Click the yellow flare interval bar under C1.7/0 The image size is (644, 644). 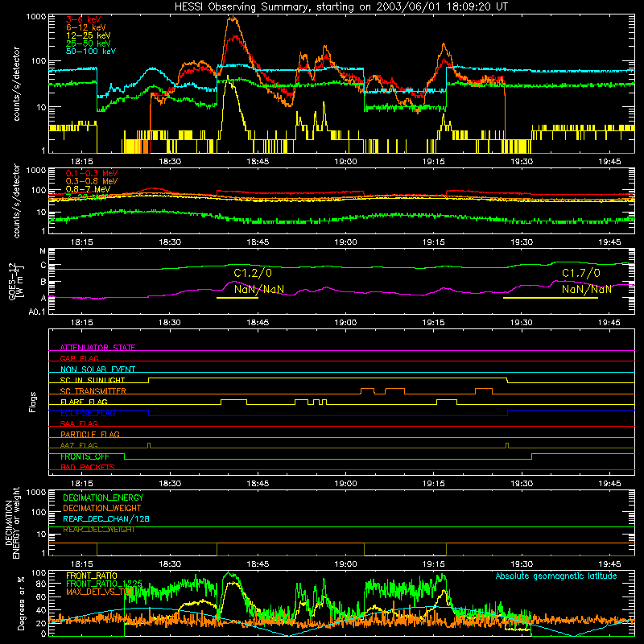(551, 298)
